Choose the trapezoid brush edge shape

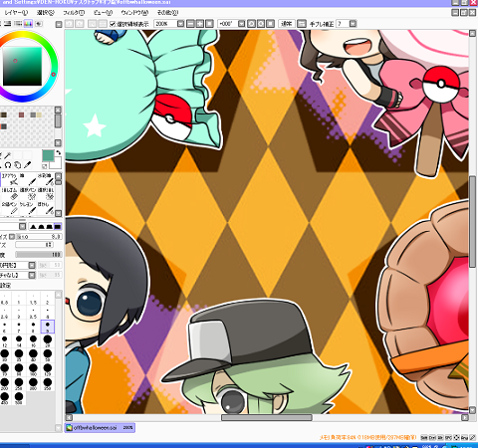click(x=49, y=227)
